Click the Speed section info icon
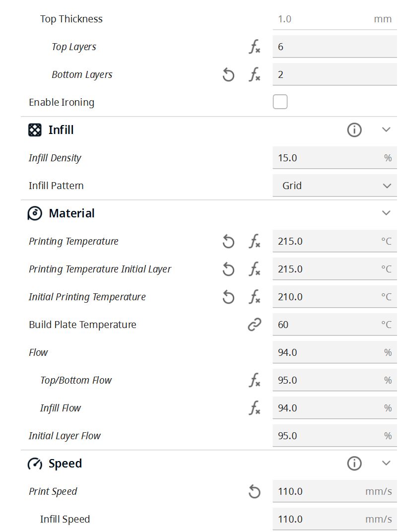 (354, 464)
